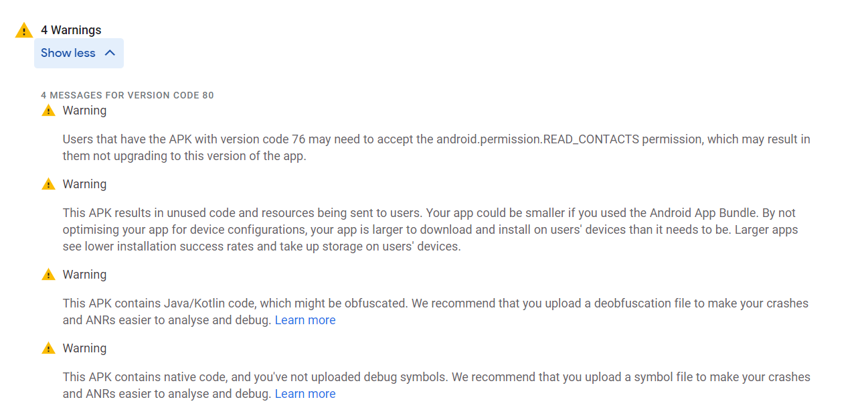Collapse warnings using the upward chevron
Image resolution: width=868 pixels, height=420 pixels.
[110, 53]
